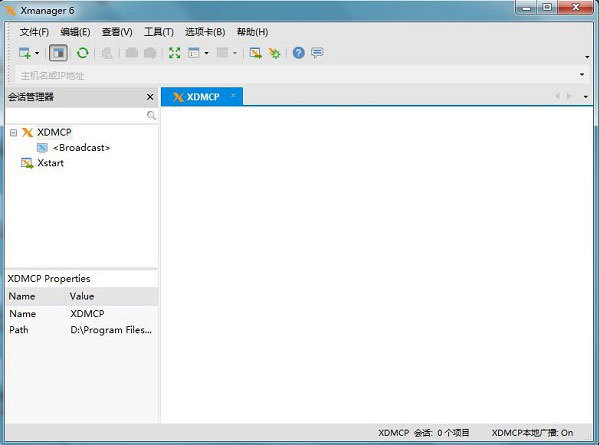Close the XDMCP tab

pos(233,95)
